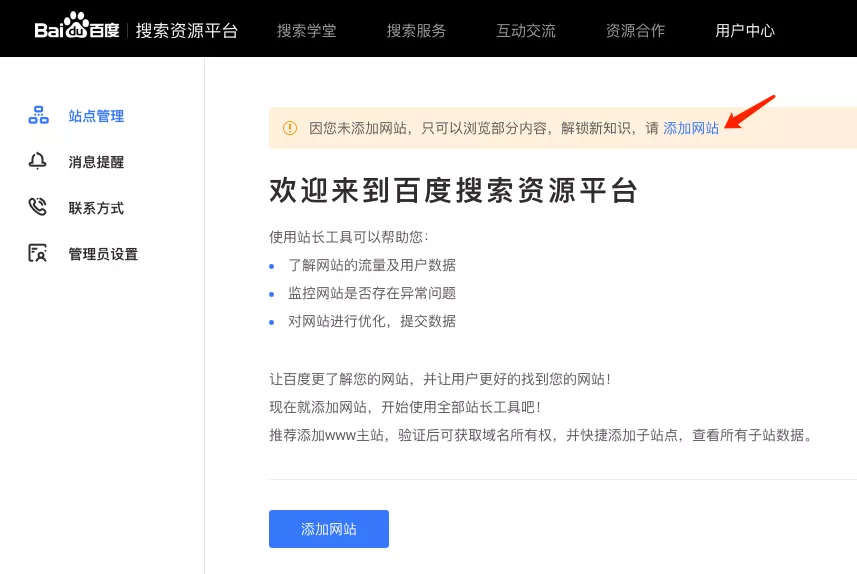The width and height of the screenshot is (857, 574).
Task: Click the line 现在就添加网站，开始使用全部站长工具吧
Action: [x=405, y=407]
